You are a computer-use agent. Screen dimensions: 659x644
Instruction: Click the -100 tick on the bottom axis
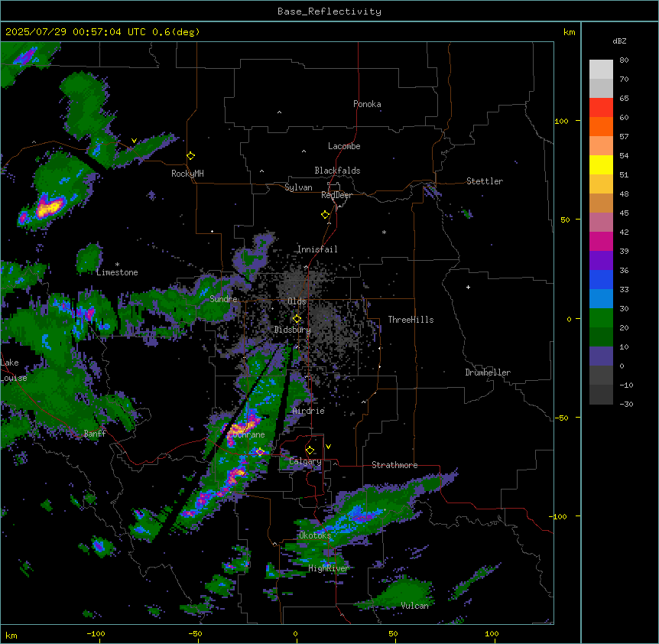point(96,634)
